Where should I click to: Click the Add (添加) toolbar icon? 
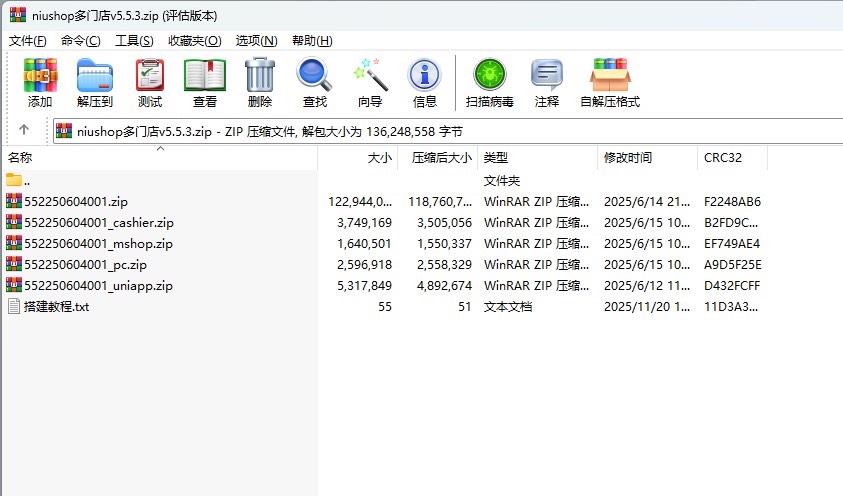point(40,82)
